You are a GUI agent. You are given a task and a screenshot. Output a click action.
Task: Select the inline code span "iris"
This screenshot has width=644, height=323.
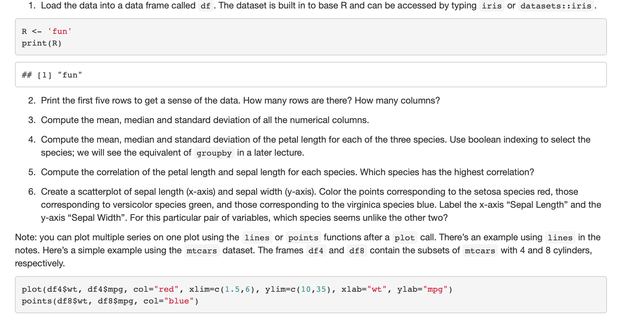coord(491,6)
